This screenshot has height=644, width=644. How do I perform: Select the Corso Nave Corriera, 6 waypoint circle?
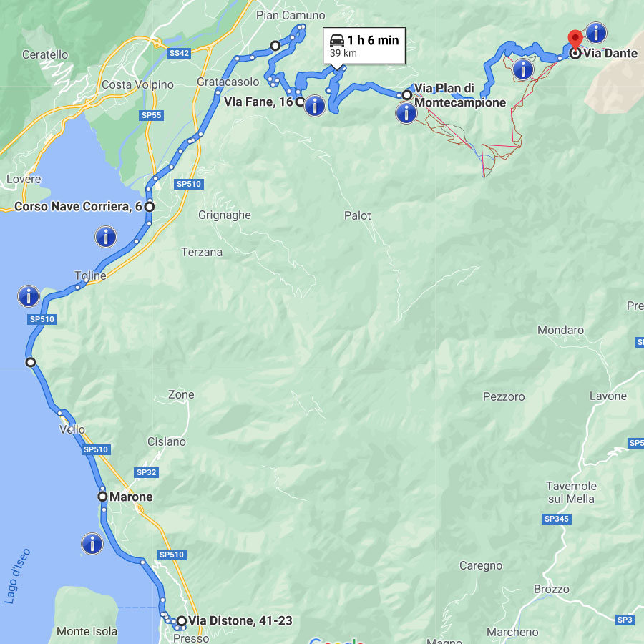(150, 207)
